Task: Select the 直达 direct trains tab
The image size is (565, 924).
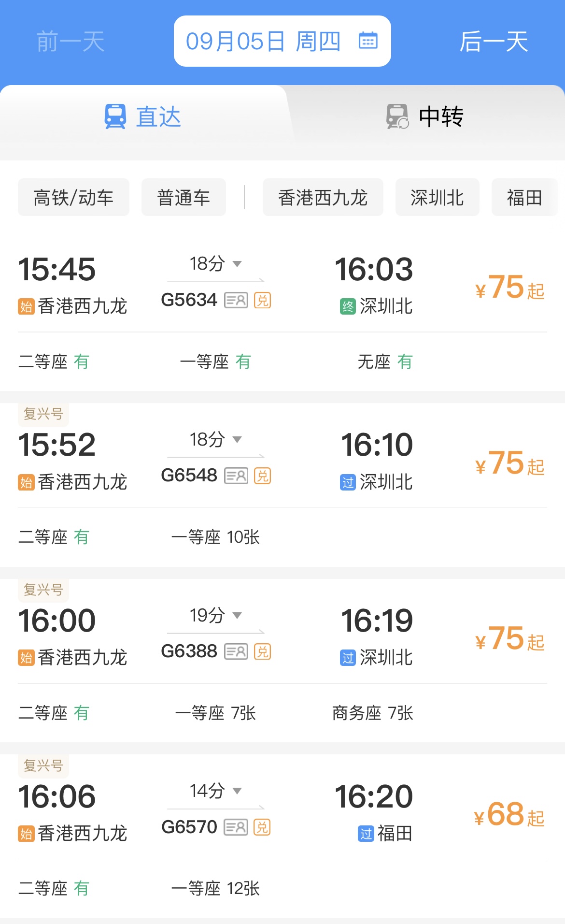Action: coord(143,117)
